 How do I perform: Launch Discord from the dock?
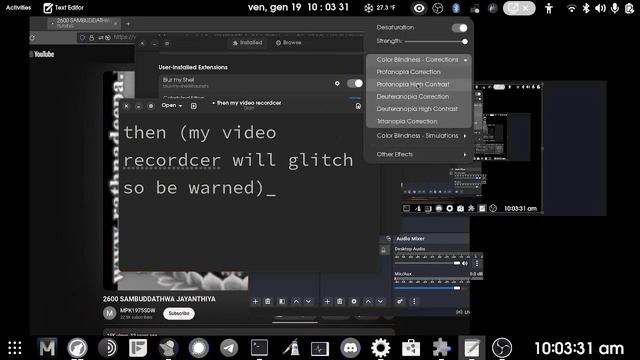[x=350, y=348]
